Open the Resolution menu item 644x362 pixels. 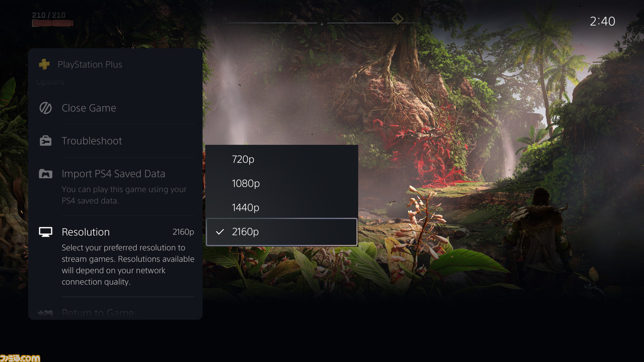[x=116, y=256]
